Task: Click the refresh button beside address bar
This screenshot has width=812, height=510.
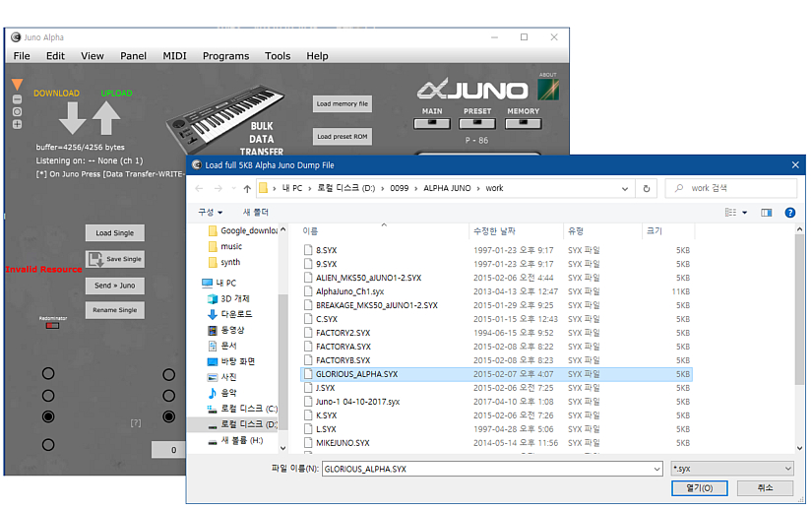Action: point(647,188)
